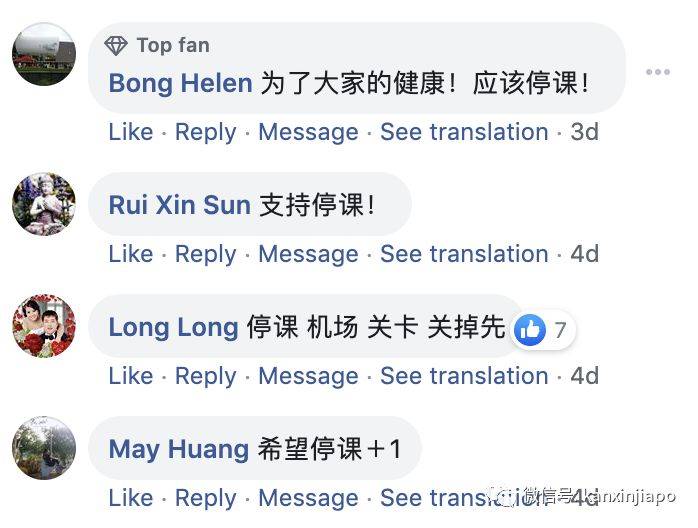Image resolution: width=698 pixels, height=528 pixels.
Task: Open the three-dots menu on Bong Helen's comment
Action: click(657, 72)
